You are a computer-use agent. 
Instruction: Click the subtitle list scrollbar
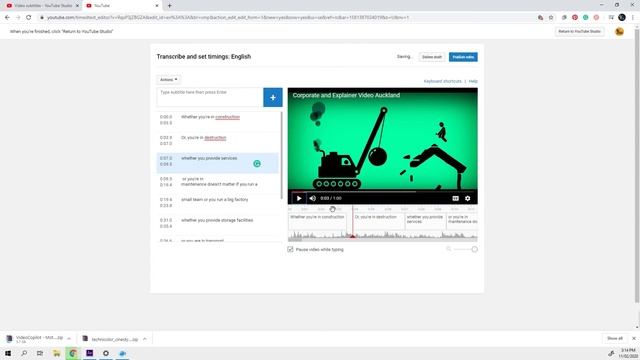281,155
